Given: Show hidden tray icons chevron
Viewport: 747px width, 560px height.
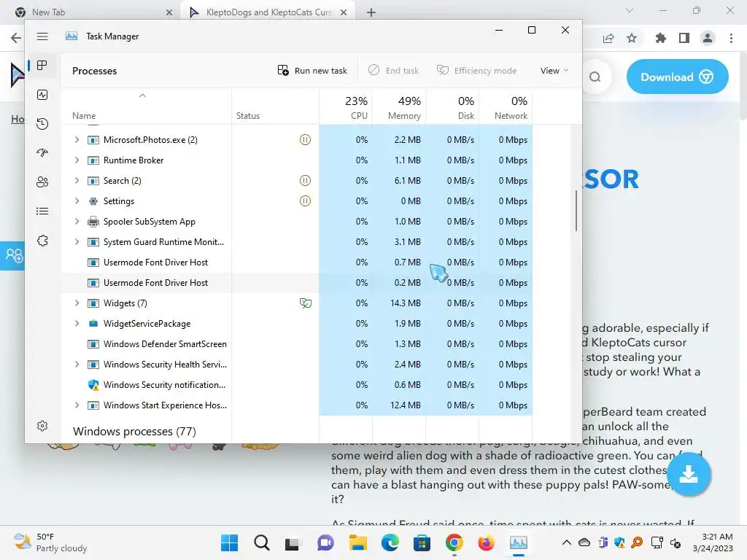Looking at the screenshot, I should [x=566, y=542].
